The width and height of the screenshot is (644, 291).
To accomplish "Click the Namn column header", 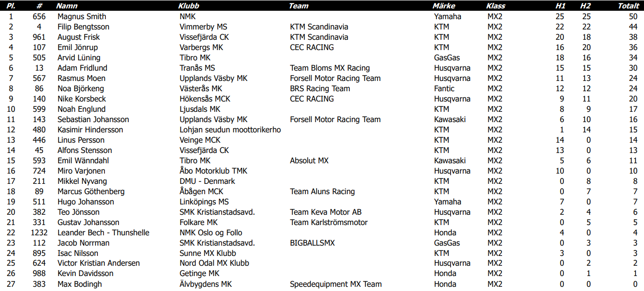I will [67, 6].
